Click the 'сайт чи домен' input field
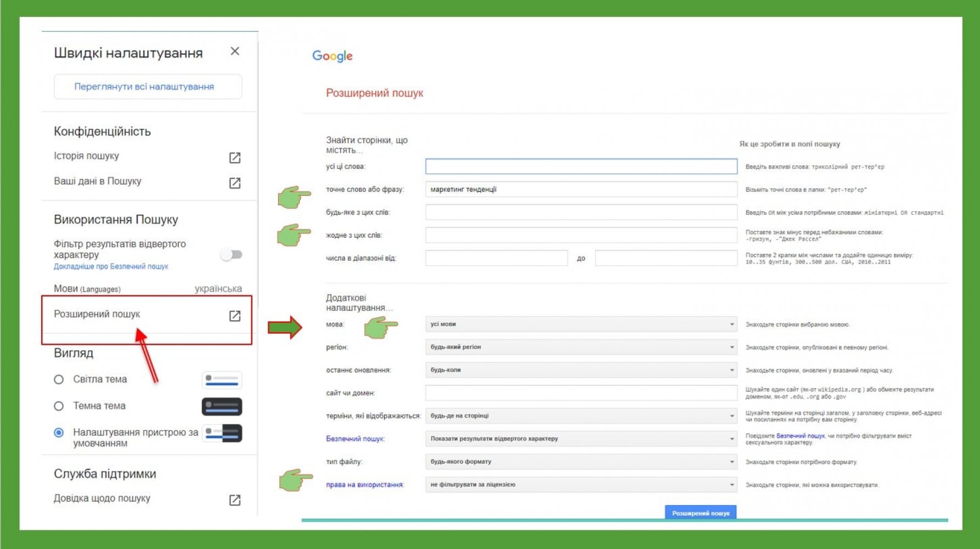This screenshot has width=980, height=549. 581,393
